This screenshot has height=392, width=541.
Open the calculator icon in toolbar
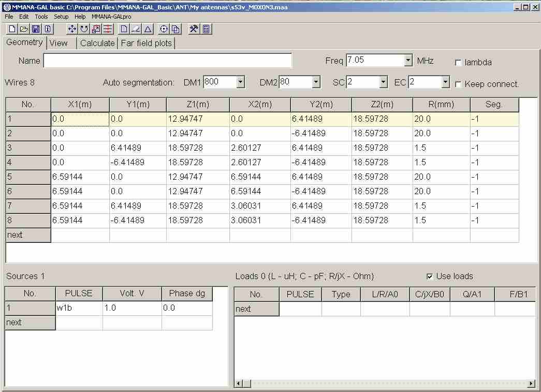pos(206,30)
